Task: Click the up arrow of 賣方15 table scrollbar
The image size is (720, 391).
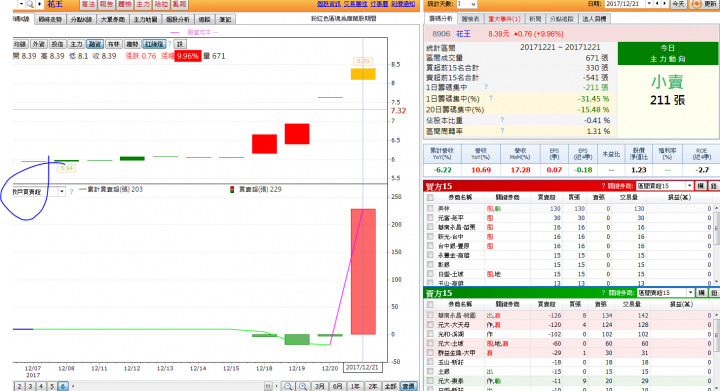Action: [x=717, y=314]
